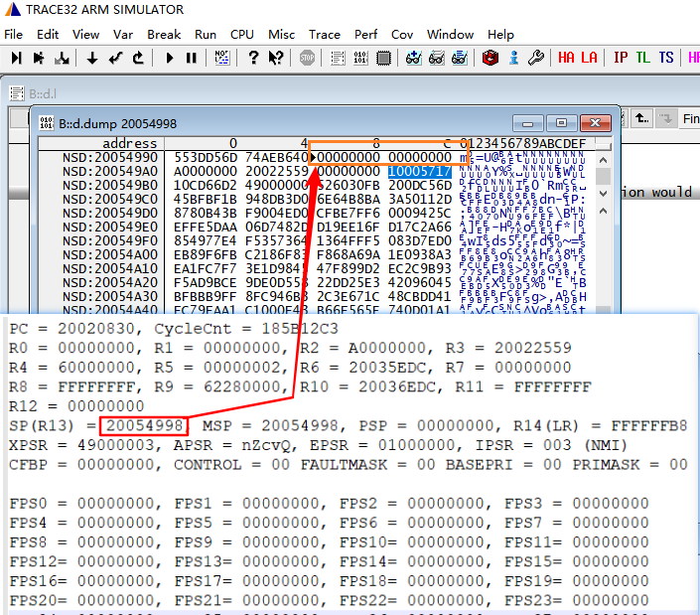Click the small down chevron in dump scrollbar
The width and height of the screenshot is (700, 615).
point(603,194)
